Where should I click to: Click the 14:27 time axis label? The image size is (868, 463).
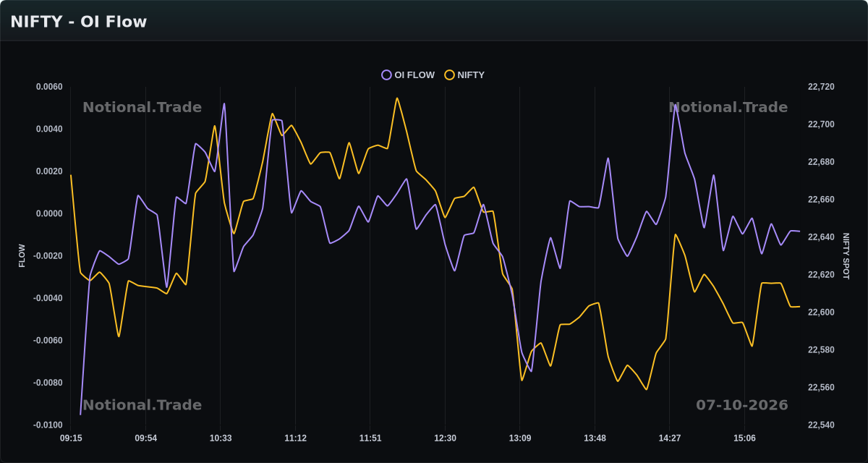(x=670, y=438)
